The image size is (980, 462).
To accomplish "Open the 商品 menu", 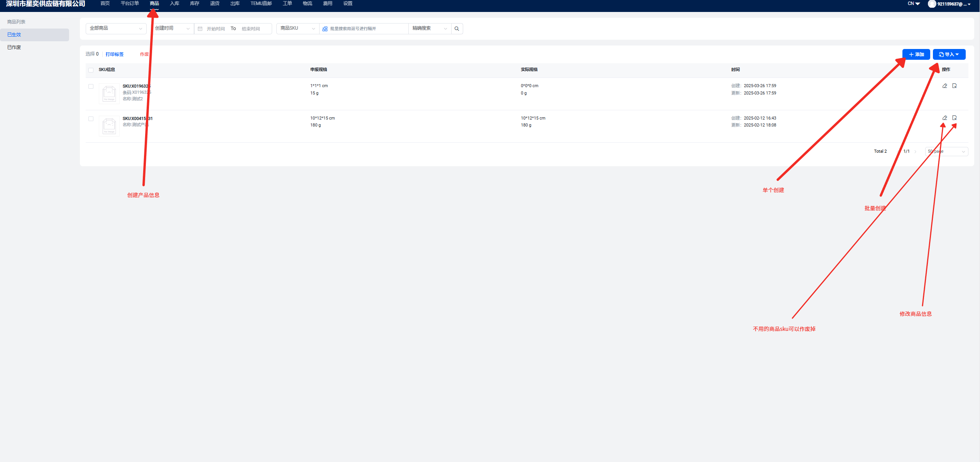I will [154, 3].
